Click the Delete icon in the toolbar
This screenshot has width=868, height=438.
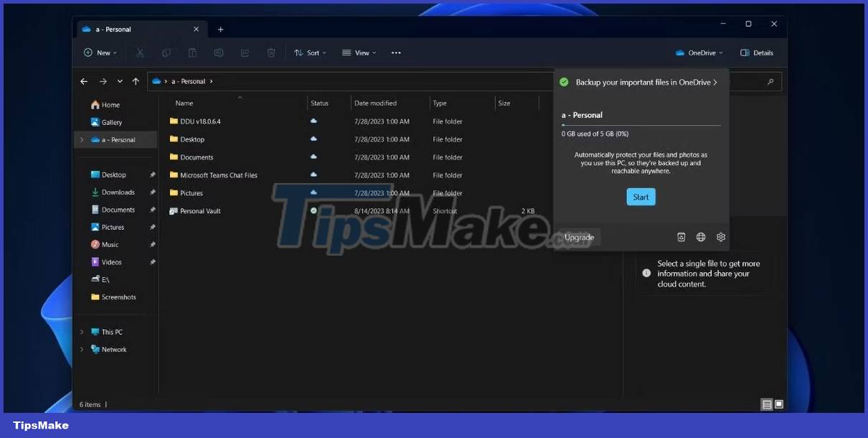[x=271, y=52]
